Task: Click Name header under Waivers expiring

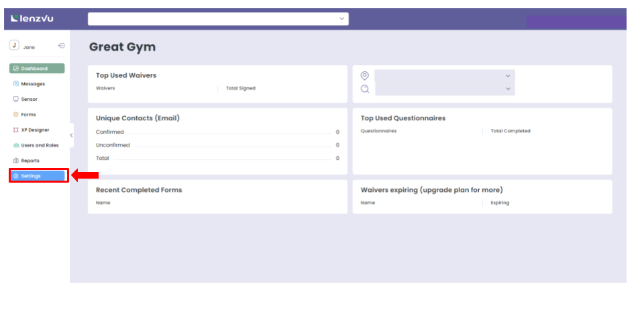Action: [x=368, y=203]
